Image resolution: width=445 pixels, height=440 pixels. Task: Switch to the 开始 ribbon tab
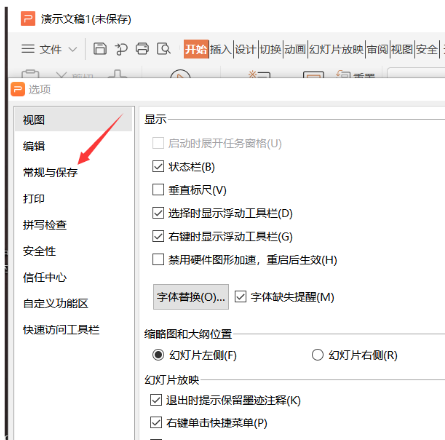point(196,49)
